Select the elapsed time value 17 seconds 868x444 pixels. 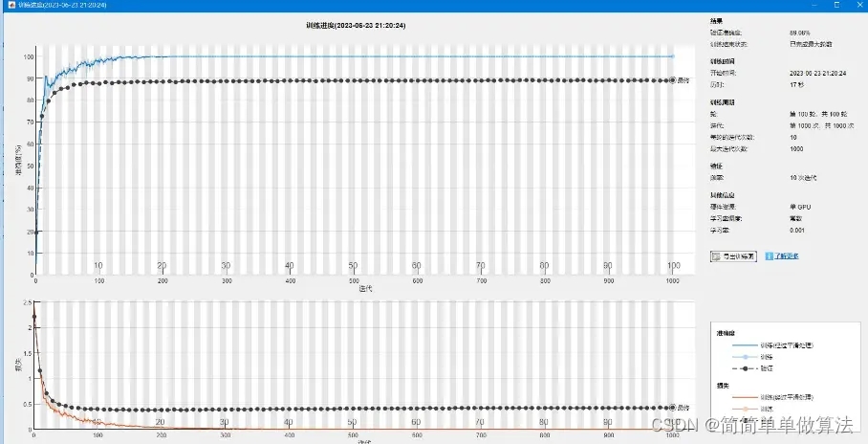796,85
